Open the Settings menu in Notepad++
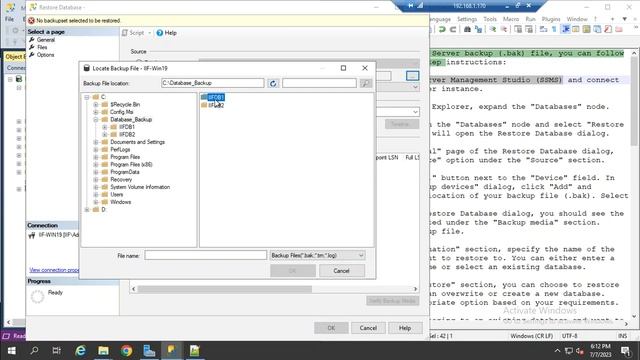Image resolution: width=640 pixels, height=360 pixels. click(x=467, y=19)
